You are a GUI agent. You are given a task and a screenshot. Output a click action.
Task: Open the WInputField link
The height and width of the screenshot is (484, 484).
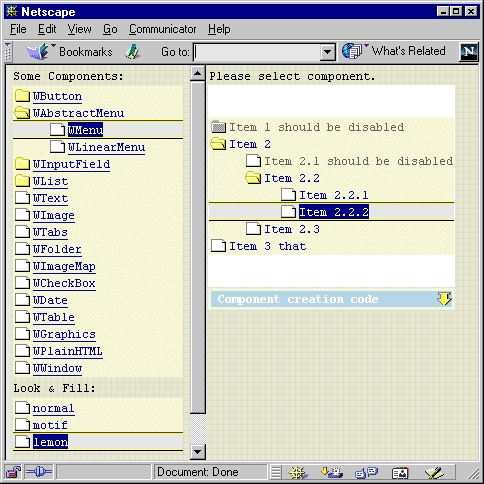point(71,164)
